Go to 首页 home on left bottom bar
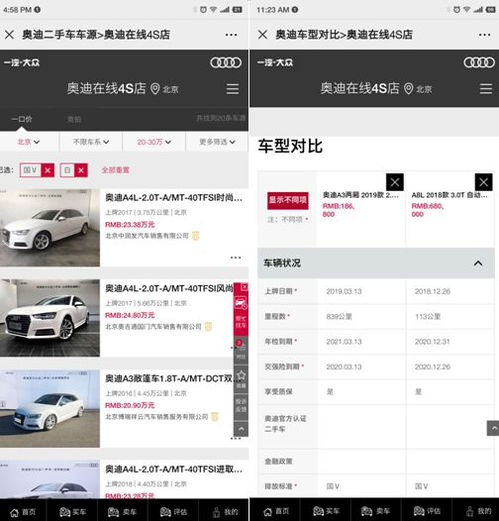 pos(23,511)
